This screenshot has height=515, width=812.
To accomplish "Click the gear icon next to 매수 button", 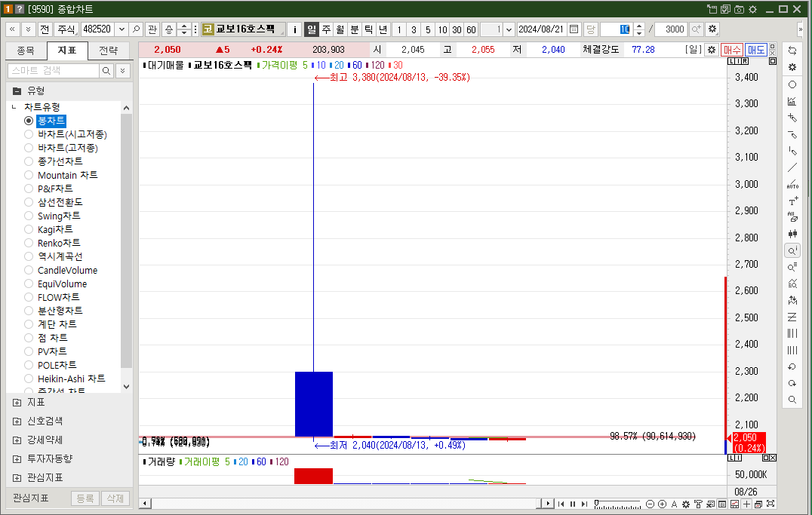I will point(712,50).
